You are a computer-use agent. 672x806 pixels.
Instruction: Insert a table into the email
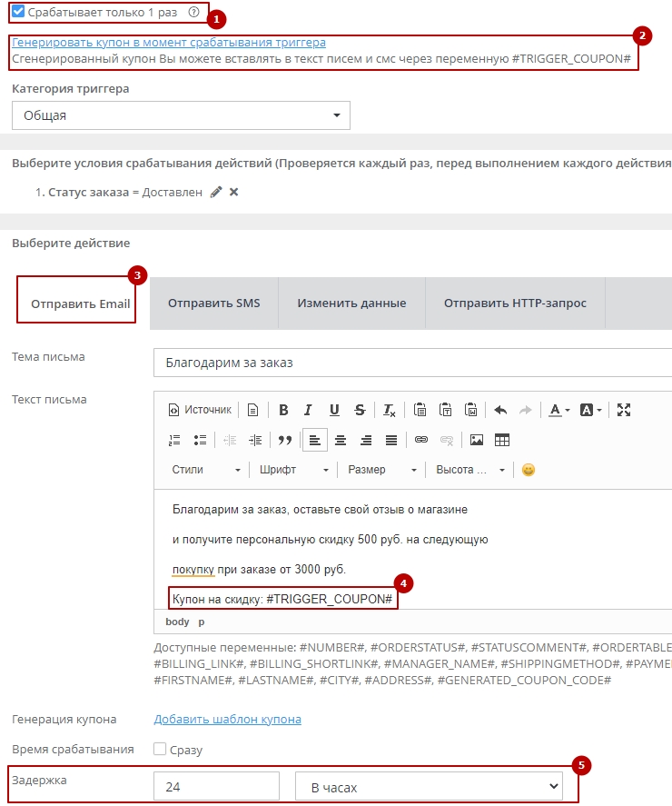click(x=501, y=440)
